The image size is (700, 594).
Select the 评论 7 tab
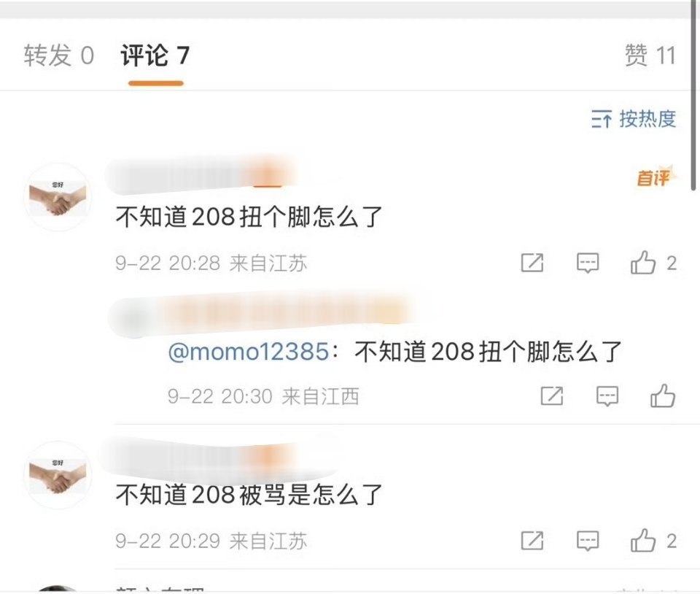click(x=155, y=56)
